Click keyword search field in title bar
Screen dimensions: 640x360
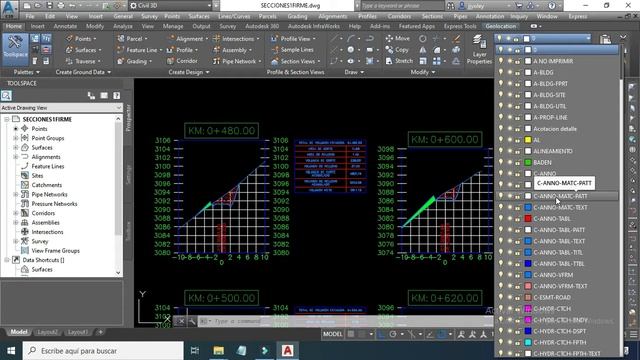402,6
